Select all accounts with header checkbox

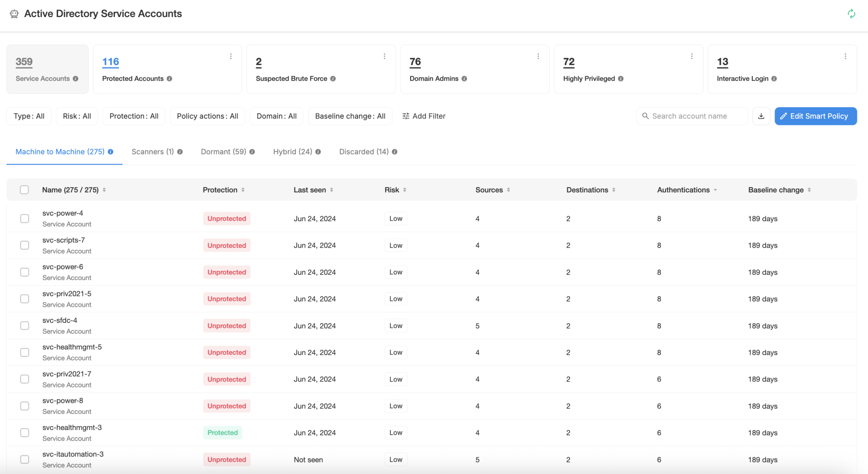(x=24, y=190)
